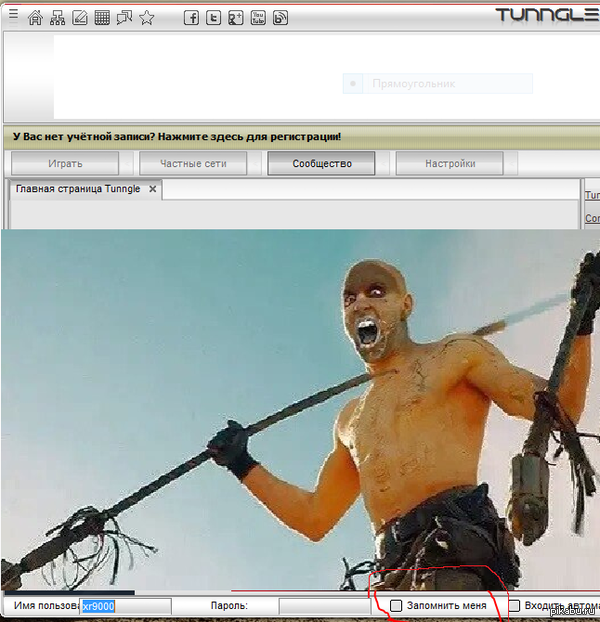The image size is (600, 622).
Task: Click the RSS feed icon
Action: (x=281, y=17)
